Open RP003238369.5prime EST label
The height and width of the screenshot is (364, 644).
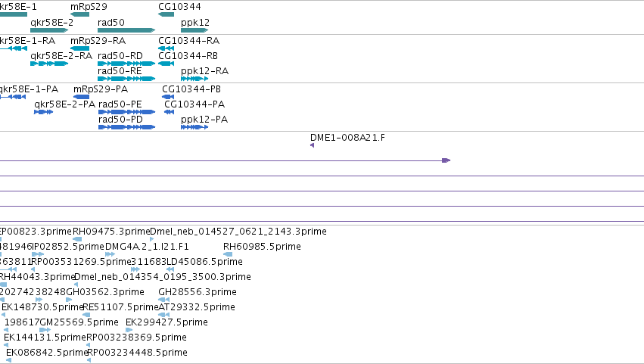pos(136,338)
